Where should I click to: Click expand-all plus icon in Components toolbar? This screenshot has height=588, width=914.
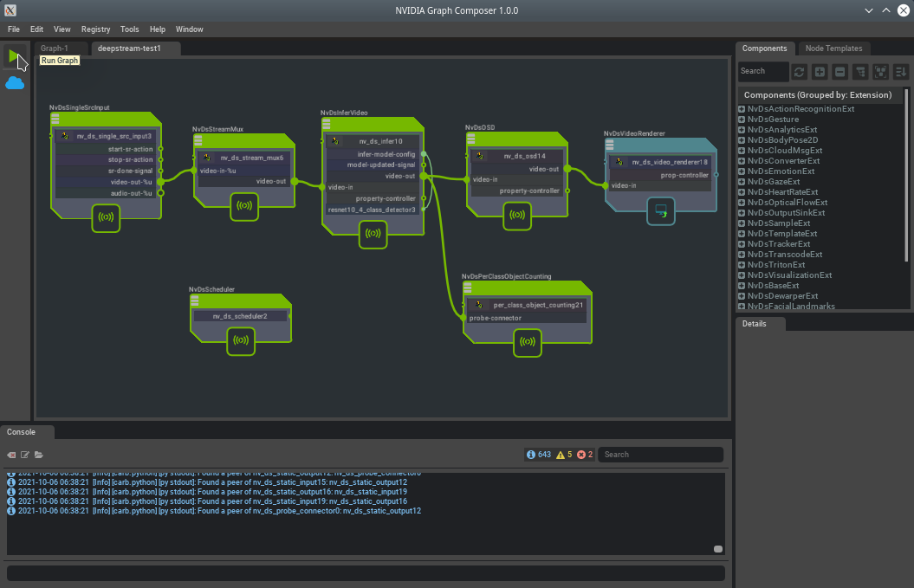(x=820, y=71)
